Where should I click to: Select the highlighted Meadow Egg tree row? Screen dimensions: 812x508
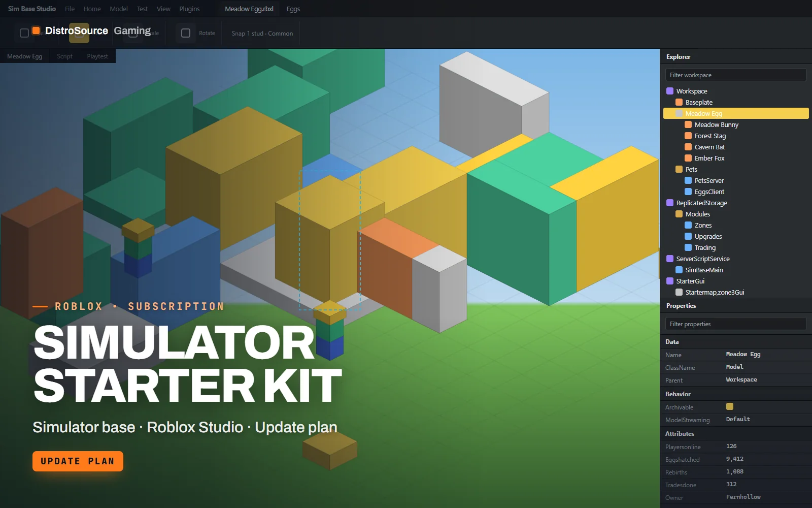coord(736,113)
